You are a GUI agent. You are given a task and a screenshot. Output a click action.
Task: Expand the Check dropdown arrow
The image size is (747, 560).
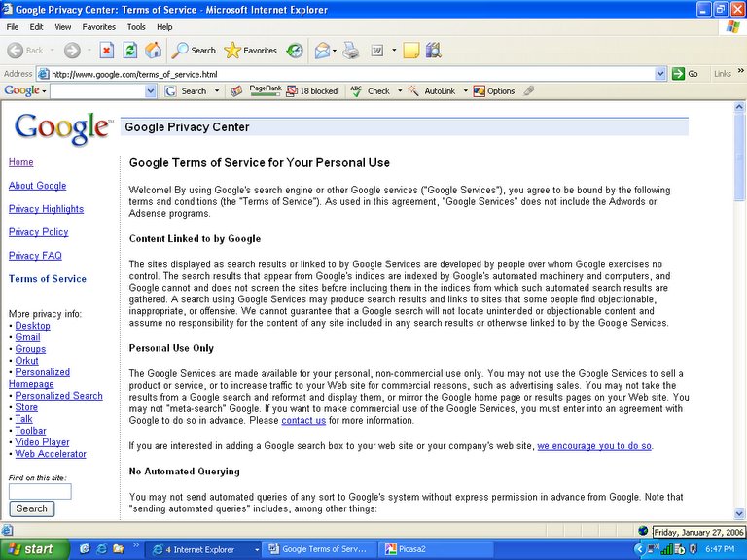point(400,91)
